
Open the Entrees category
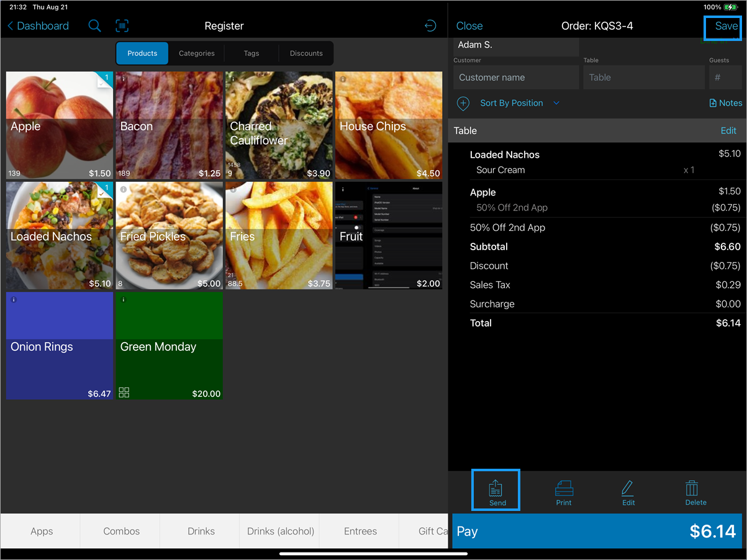point(361,531)
